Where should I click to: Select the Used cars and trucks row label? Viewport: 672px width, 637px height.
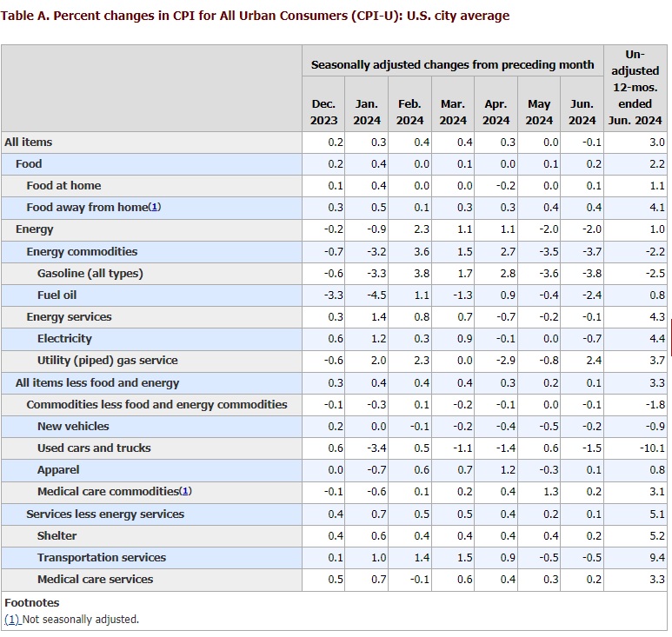[x=94, y=448]
